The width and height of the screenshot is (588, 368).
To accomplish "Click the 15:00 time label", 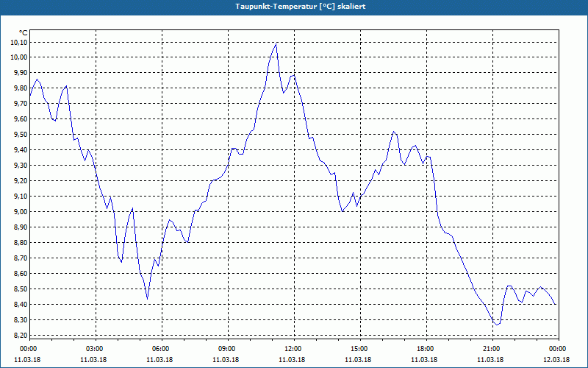I will click(359, 349).
